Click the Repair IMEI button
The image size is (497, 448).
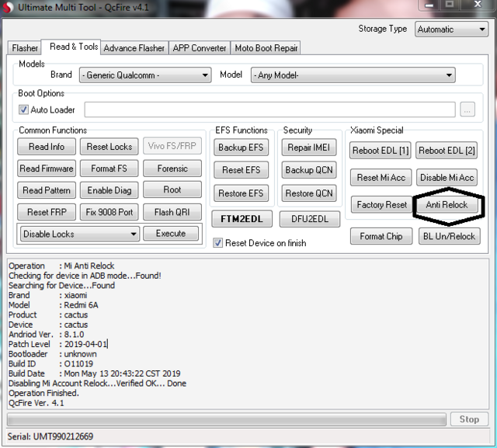pyautogui.click(x=309, y=148)
